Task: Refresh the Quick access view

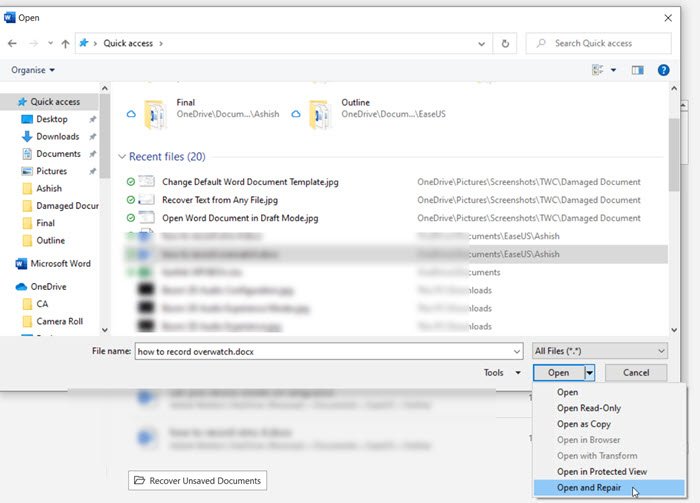Action: pyautogui.click(x=505, y=44)
